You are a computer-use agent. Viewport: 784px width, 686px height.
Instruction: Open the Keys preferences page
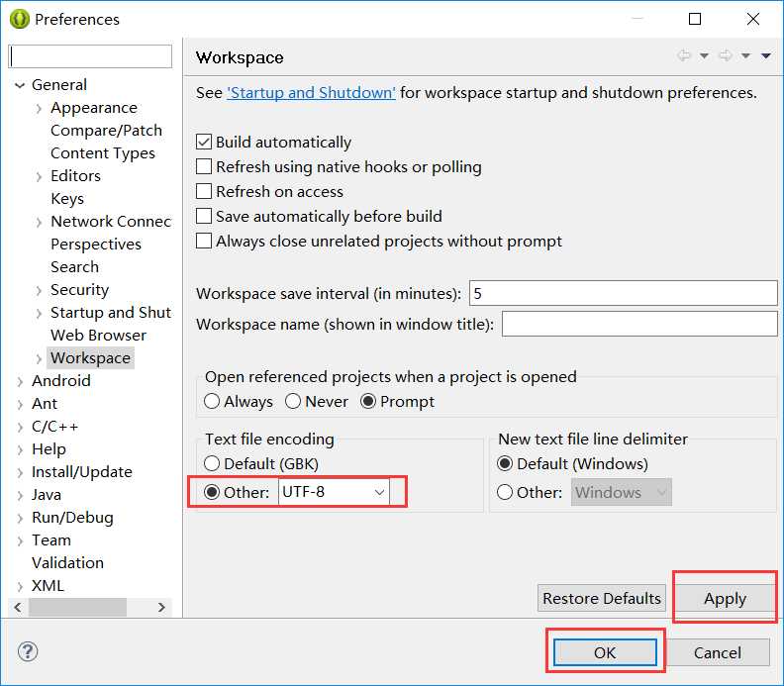[x=67, y=199]
